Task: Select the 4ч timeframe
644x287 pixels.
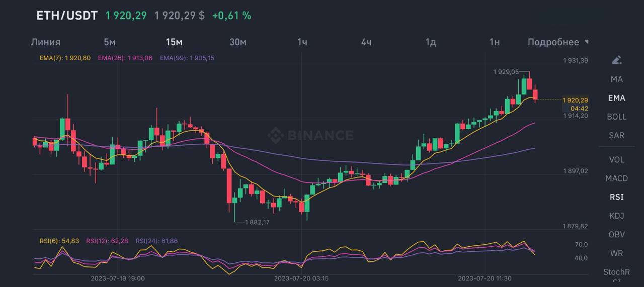Action: point(366,42)
